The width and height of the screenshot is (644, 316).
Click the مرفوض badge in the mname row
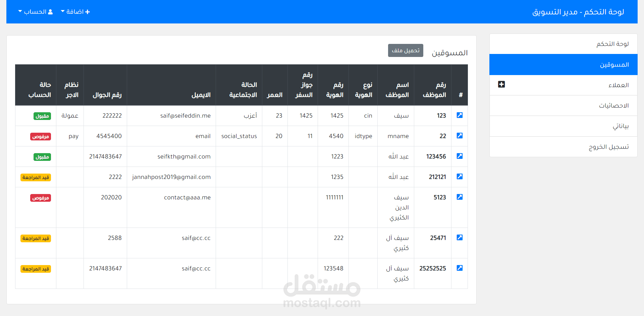pyautogui.click(x=41, y=136)
